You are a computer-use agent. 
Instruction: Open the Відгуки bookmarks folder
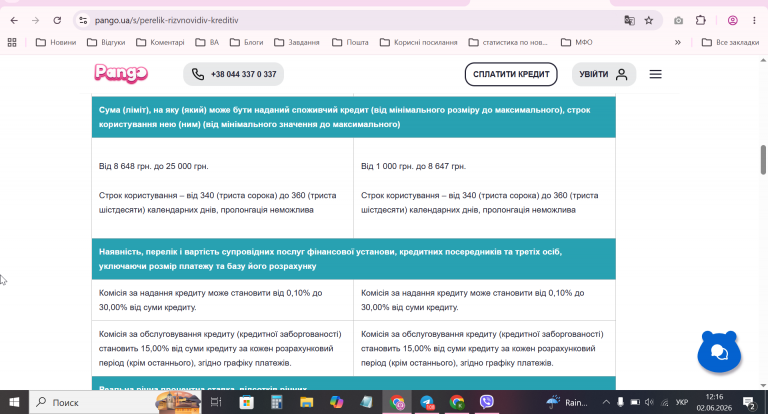(x=106, y=43)
